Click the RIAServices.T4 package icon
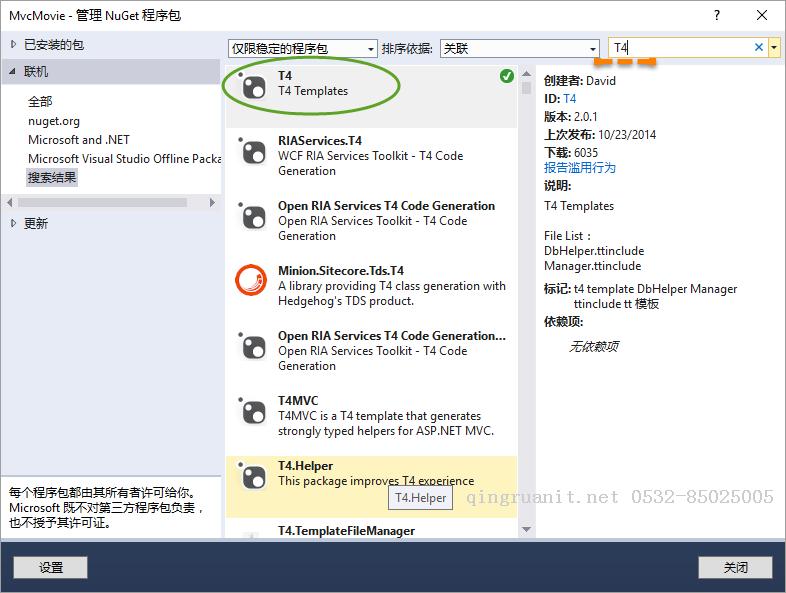 click(253, 151)
